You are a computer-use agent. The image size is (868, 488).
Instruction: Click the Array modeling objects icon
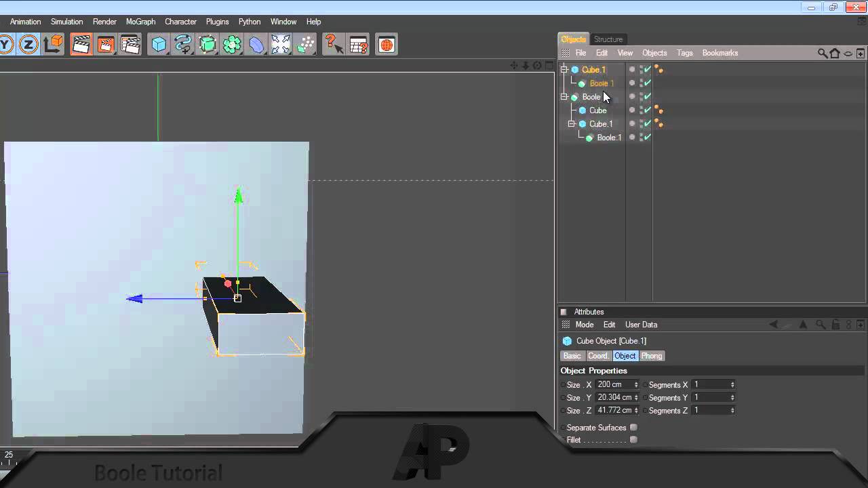(x=232, y=45)
